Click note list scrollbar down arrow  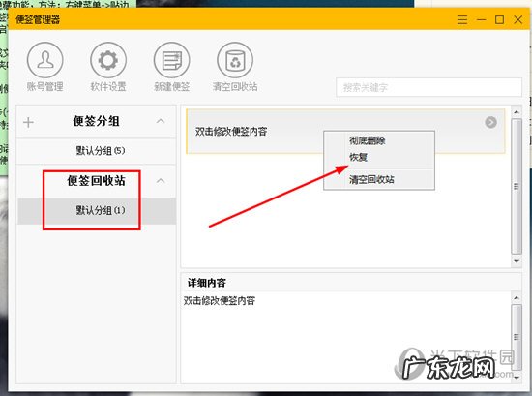pos(517,261)
